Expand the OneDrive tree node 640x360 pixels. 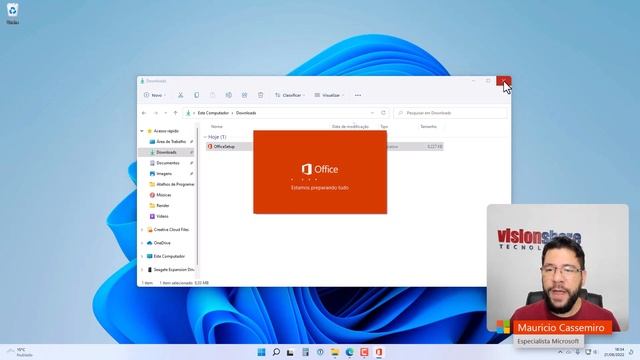click(x=142, y=243)
